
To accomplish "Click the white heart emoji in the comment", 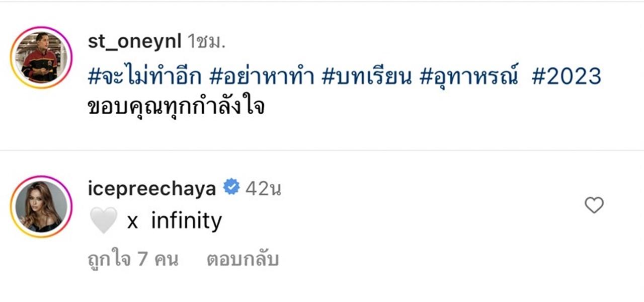I will click(103, 221).
